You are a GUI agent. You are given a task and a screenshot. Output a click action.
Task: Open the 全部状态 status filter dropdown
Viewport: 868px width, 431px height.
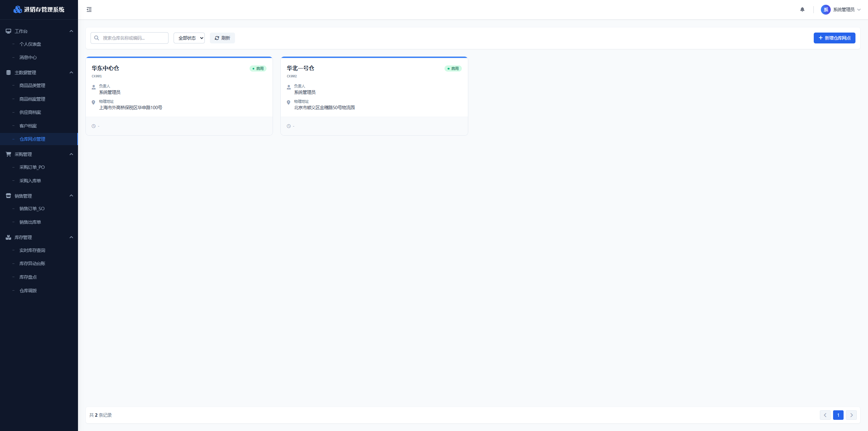(189, 38)
